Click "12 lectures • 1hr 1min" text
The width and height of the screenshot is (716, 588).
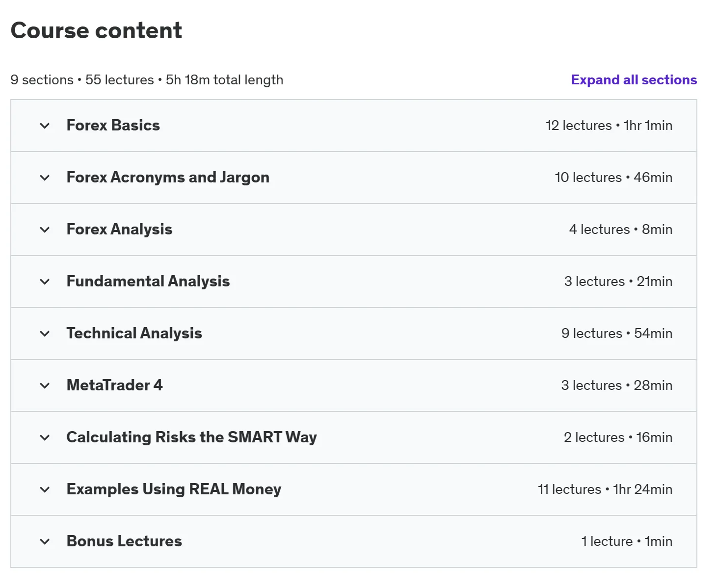click(x=609, y=126)
